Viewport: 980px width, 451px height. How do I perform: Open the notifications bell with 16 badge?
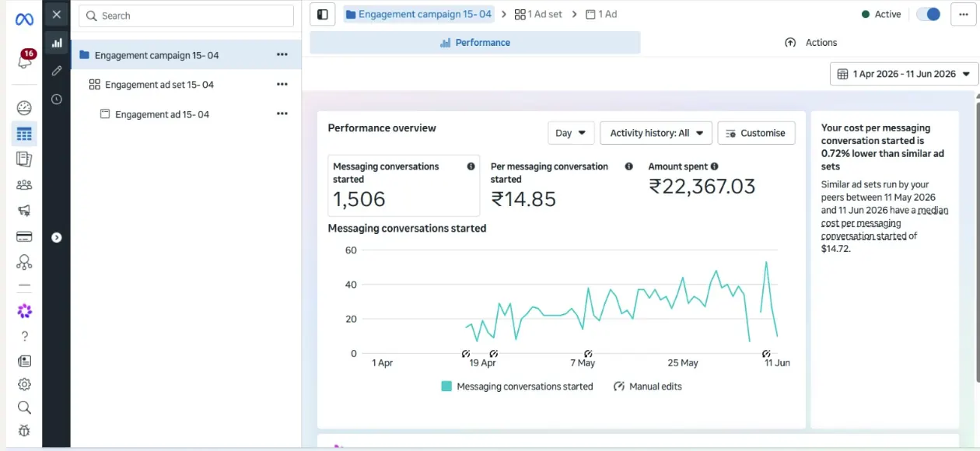click(24, 60)
